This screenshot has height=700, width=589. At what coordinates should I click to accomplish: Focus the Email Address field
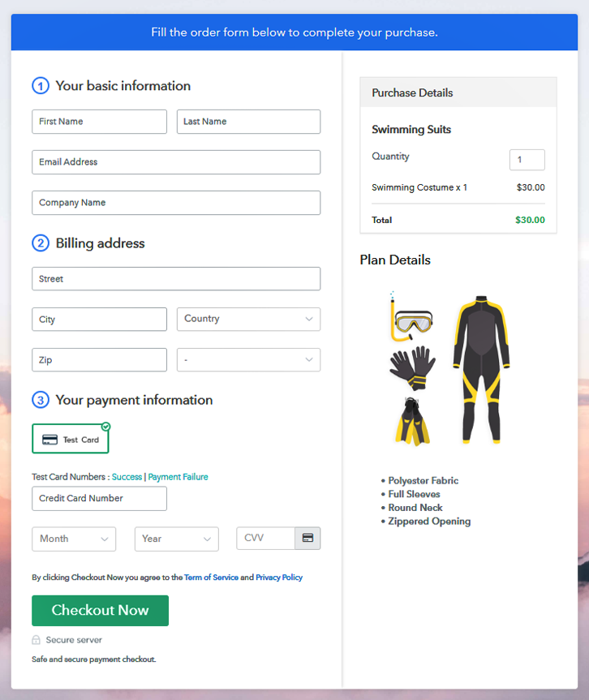[x=176, y=162]
